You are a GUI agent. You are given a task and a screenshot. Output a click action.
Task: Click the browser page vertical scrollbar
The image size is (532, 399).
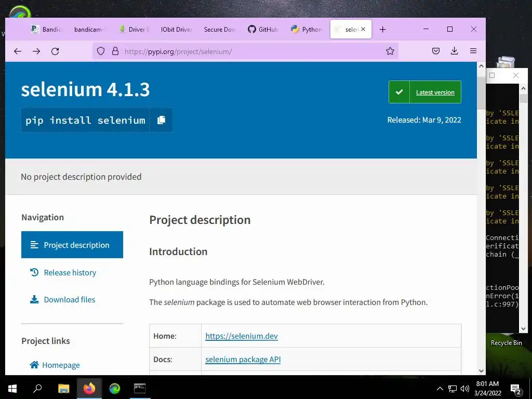tap(481, 94)
